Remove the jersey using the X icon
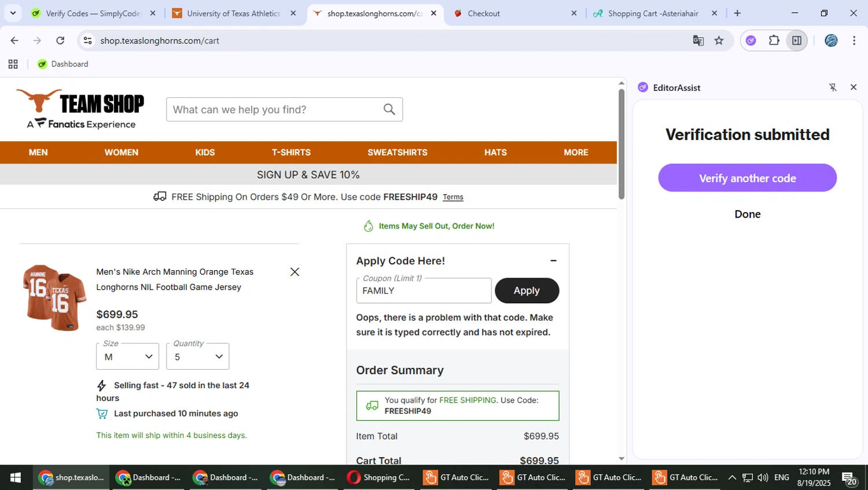Screen dimensions: 868x490 pyautogui.click(x=295, y=272)
